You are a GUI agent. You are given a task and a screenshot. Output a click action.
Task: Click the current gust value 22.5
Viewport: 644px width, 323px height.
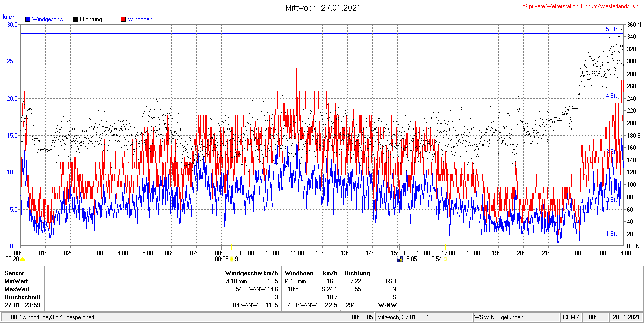pos(331,305)
